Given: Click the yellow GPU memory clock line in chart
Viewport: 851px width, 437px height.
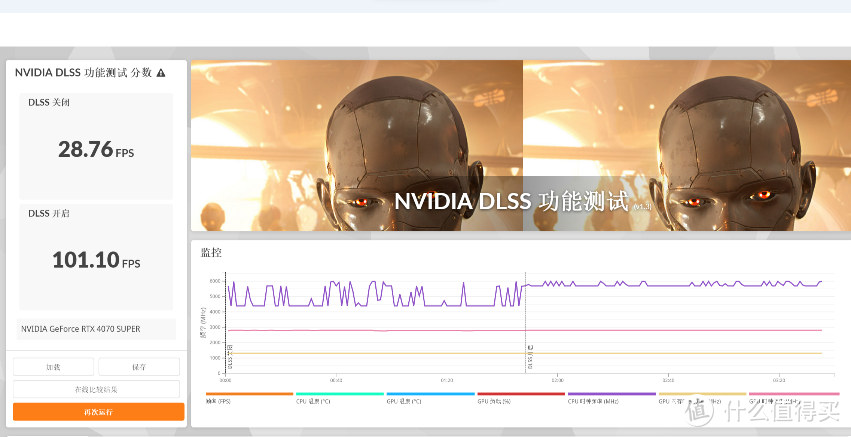Looking at the screenshot, I should coord(524,353).
